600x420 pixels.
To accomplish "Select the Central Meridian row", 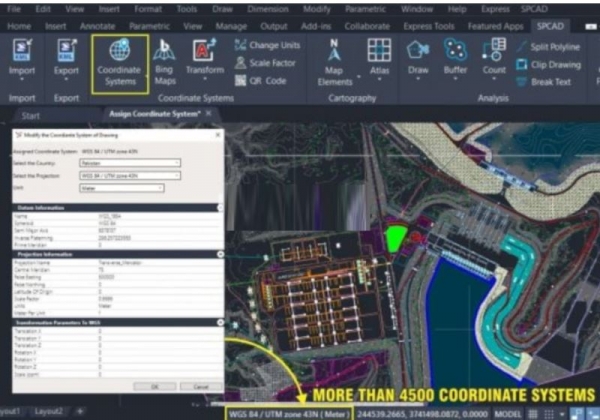I will [x=117, y=270].
